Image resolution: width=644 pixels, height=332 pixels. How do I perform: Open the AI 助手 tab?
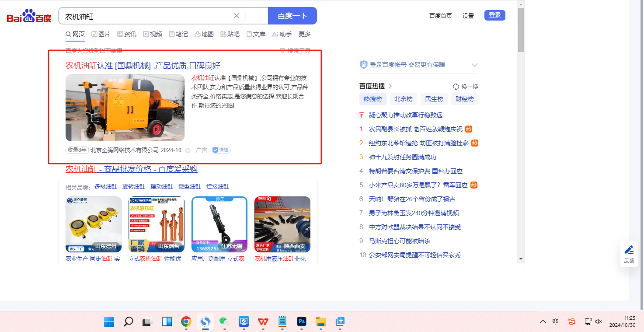point(282,34)
